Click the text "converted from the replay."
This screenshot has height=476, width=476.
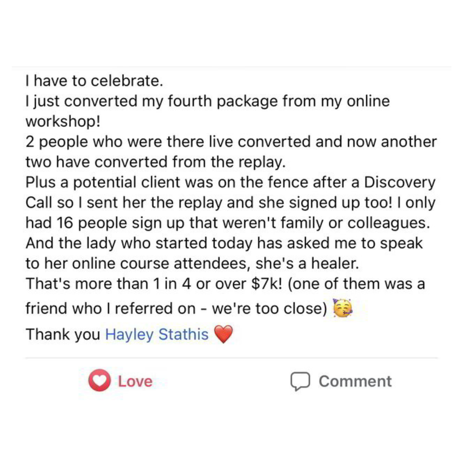(x=190, y=162)
